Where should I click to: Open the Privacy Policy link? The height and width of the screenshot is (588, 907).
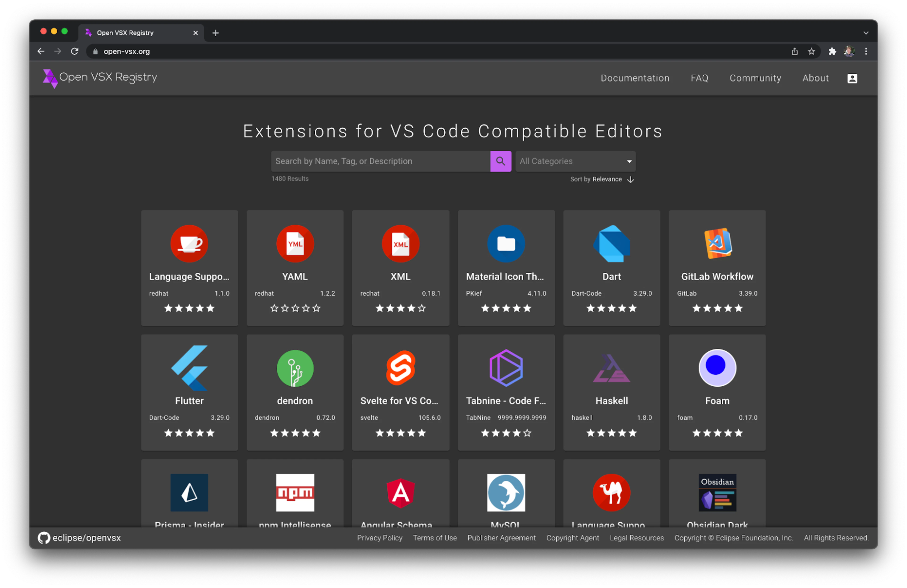tap(380, 538)
